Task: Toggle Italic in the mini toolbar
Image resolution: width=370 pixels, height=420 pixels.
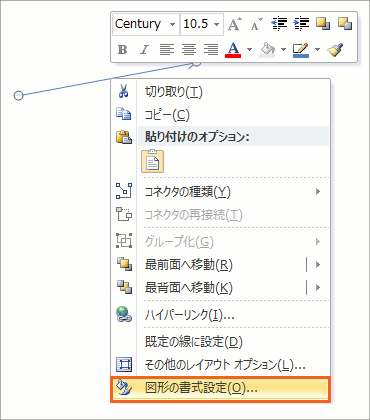Action: [x=144, y=50]
